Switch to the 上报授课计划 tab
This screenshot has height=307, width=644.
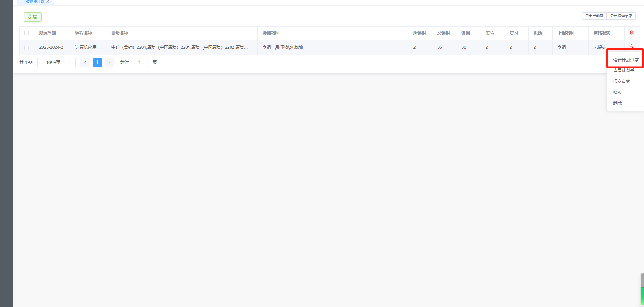point(33,2)
